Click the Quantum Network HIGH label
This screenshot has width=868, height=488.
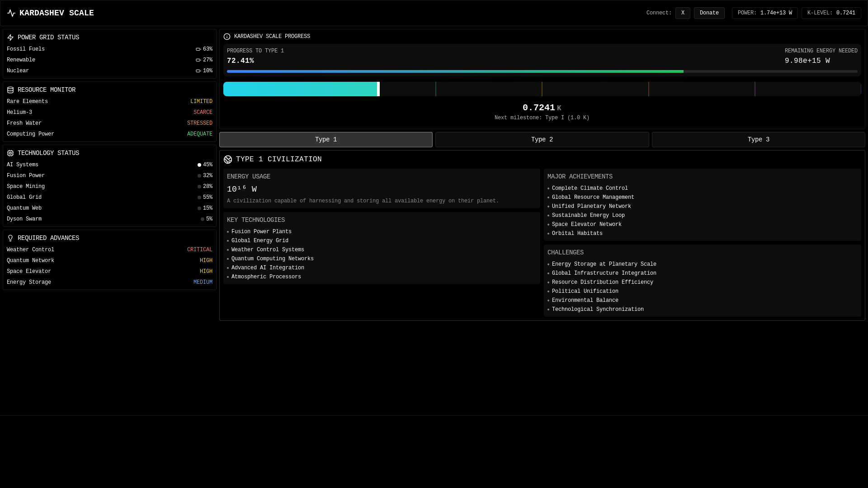[x=206, y=261]
